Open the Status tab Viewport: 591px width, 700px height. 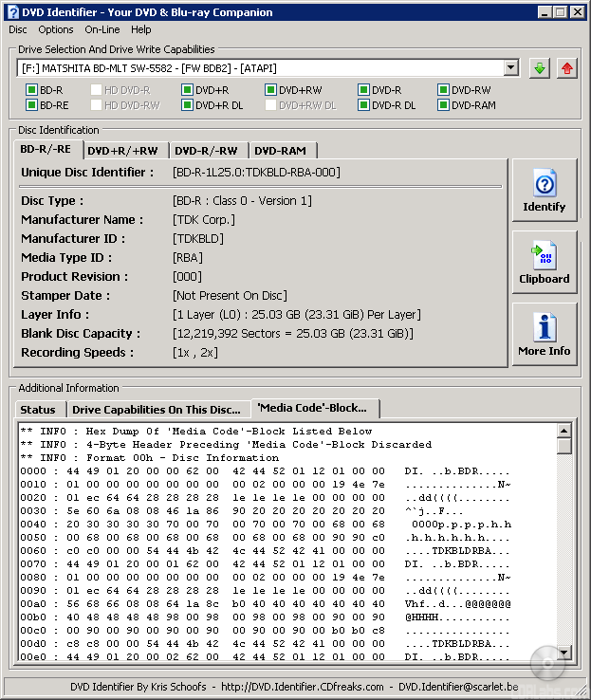39,409
